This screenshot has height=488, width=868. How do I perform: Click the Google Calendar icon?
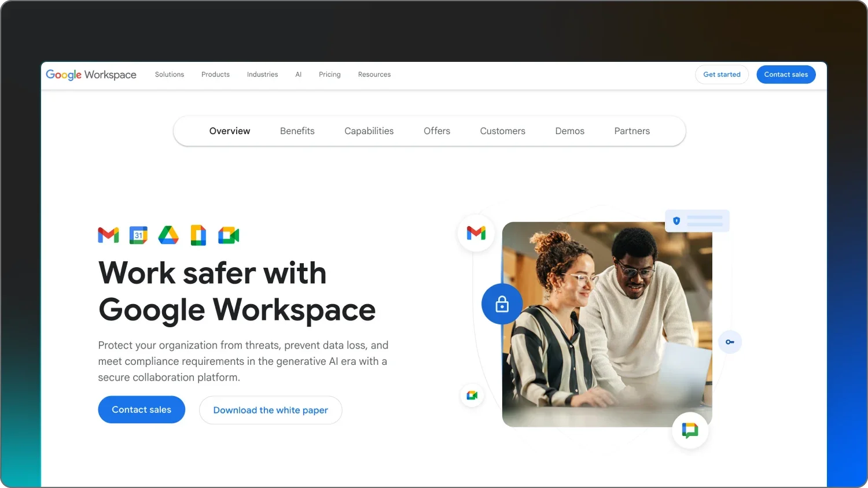tap(138, 235)
